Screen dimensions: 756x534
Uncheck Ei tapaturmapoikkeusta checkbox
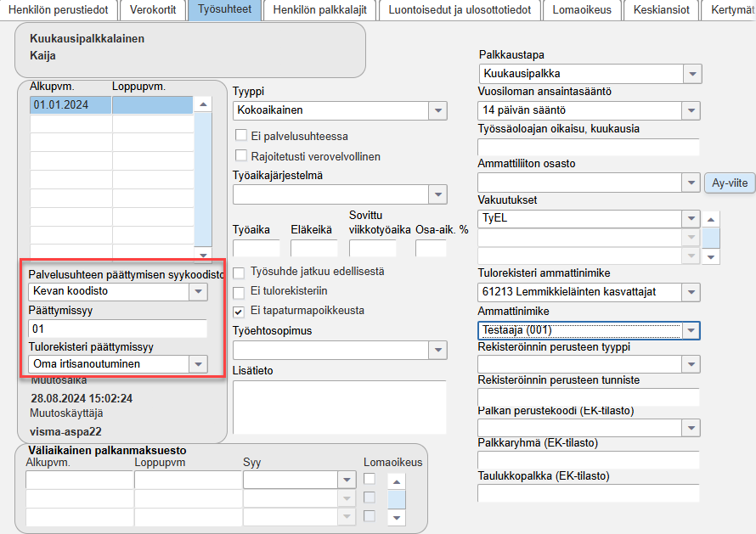(239, 312)
